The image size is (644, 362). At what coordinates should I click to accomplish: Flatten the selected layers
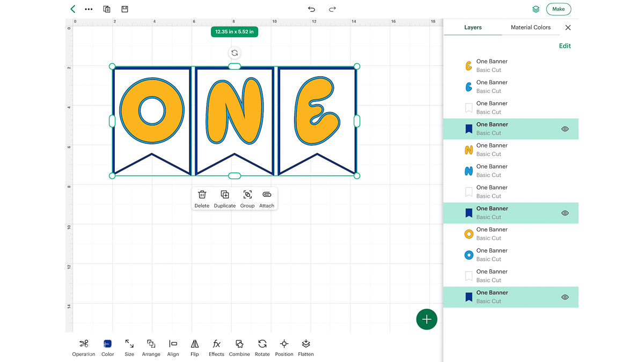(306, 347)
